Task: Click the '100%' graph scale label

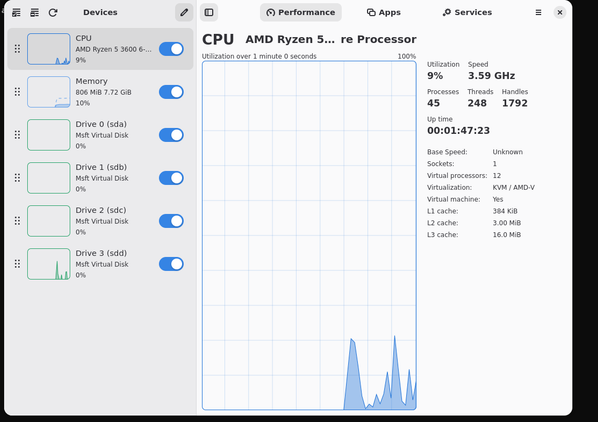Action: point(407,56)
